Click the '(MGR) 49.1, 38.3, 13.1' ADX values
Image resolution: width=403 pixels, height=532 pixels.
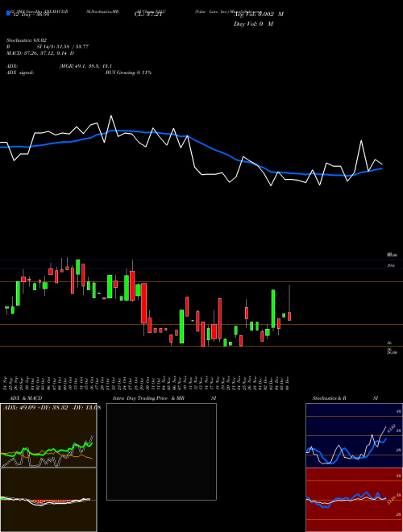(85, 66)
